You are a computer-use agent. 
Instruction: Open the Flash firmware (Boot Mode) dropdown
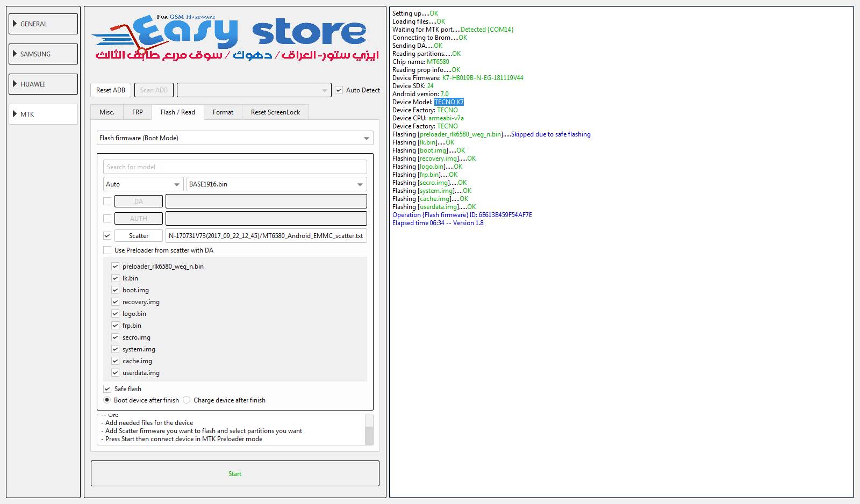point(235,138)
